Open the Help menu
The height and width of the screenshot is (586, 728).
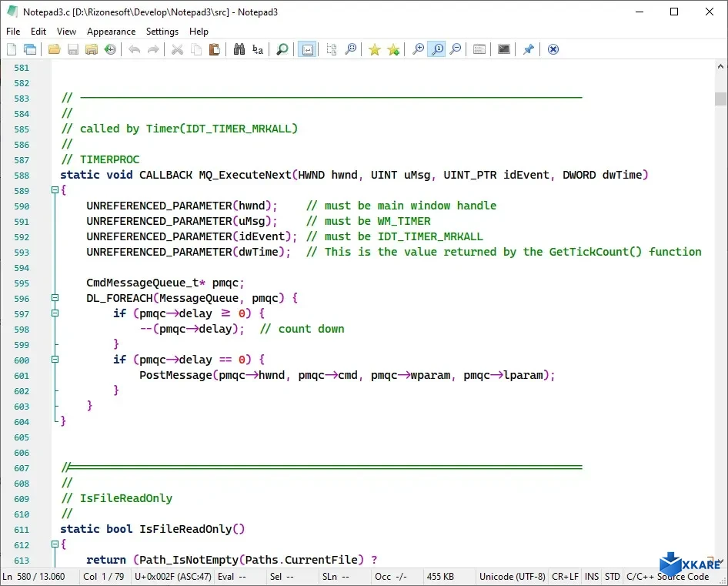pos(199,32)
